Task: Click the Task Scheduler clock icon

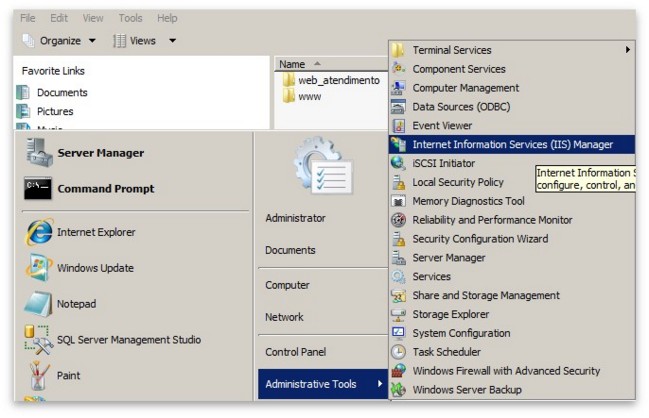Action: [x=398, y=352]
